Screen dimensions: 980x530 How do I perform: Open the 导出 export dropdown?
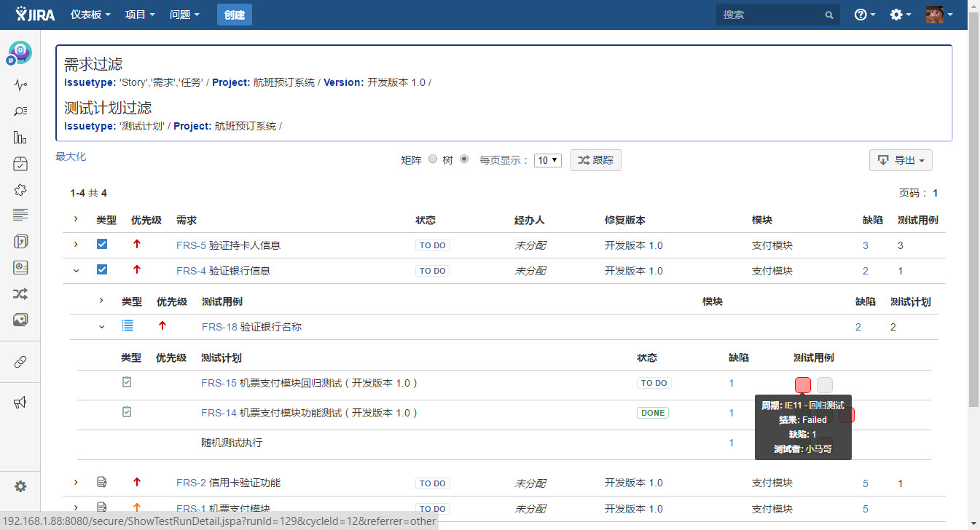click(x=901, y=160)
